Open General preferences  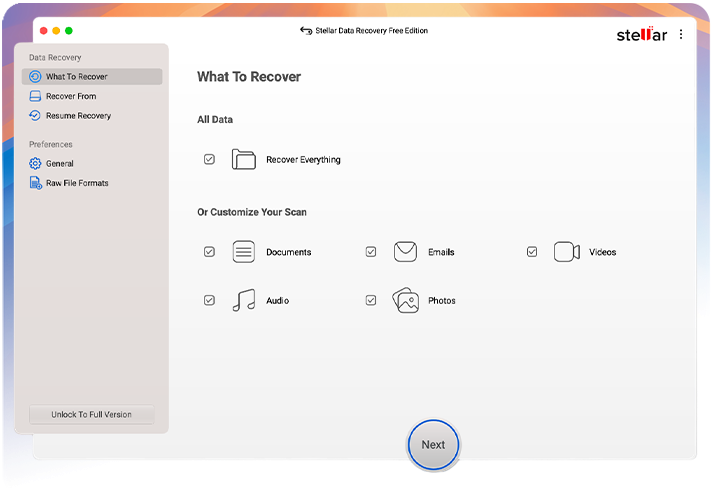(92, 163)
